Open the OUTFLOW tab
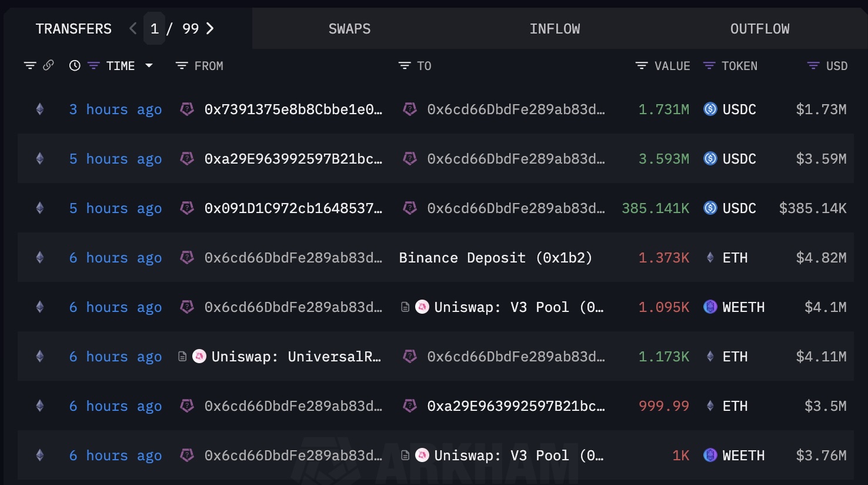The width and height of the screenshot is (868, 485). tap(759, 29)
